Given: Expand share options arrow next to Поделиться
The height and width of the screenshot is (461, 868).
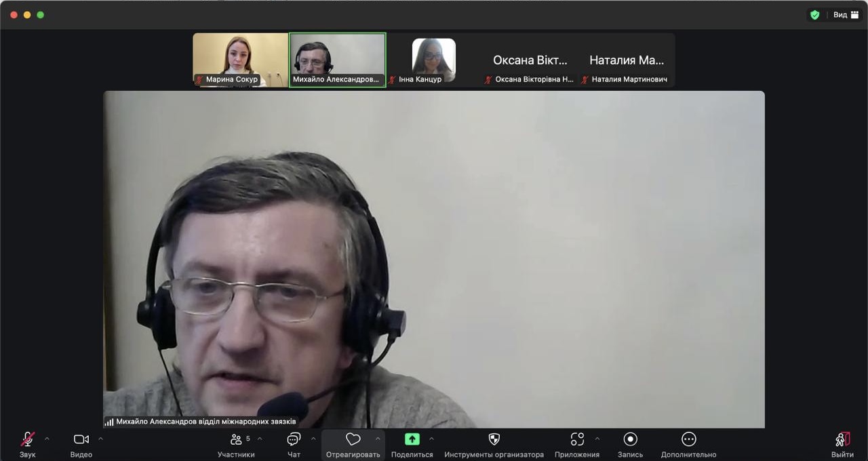Looking at the screenshot, I should [x=431, y=439].
